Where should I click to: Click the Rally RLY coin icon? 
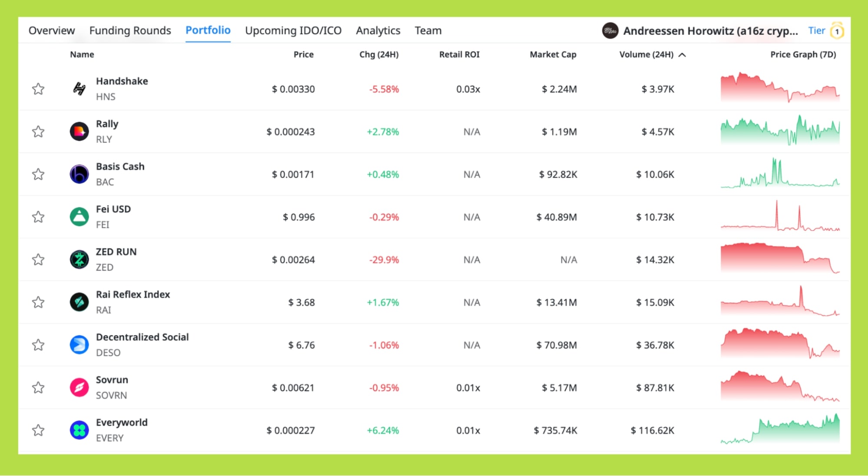[x=79, y=131]
